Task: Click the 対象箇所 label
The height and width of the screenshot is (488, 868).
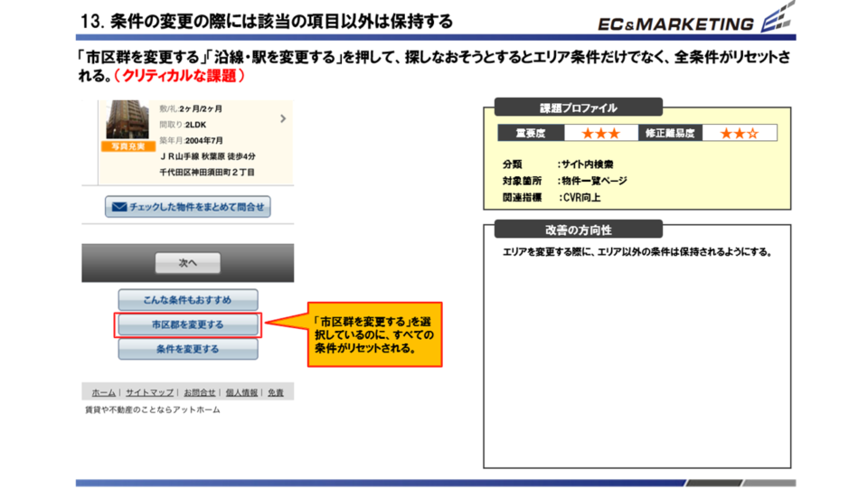Action: 522,181
